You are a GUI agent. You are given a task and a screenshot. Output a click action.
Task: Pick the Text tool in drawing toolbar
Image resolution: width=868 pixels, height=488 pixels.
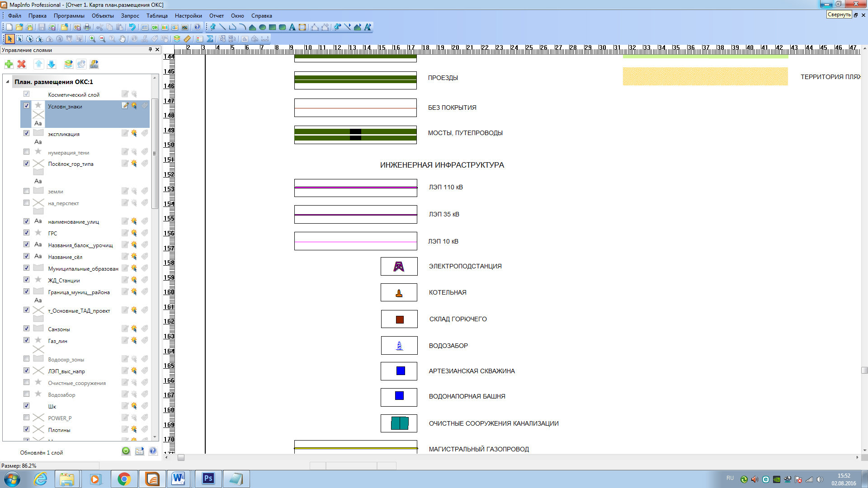click(x=292, y=27)
